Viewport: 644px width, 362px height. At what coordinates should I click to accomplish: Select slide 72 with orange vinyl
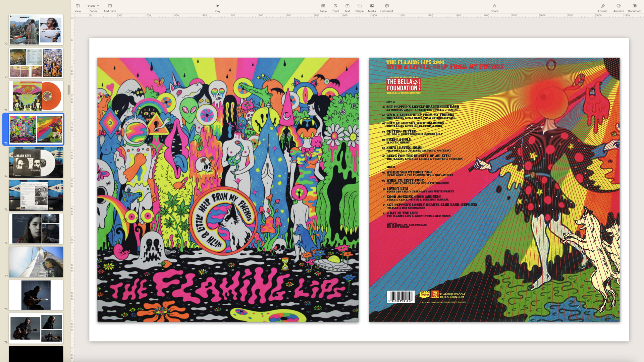pos(36,96)
